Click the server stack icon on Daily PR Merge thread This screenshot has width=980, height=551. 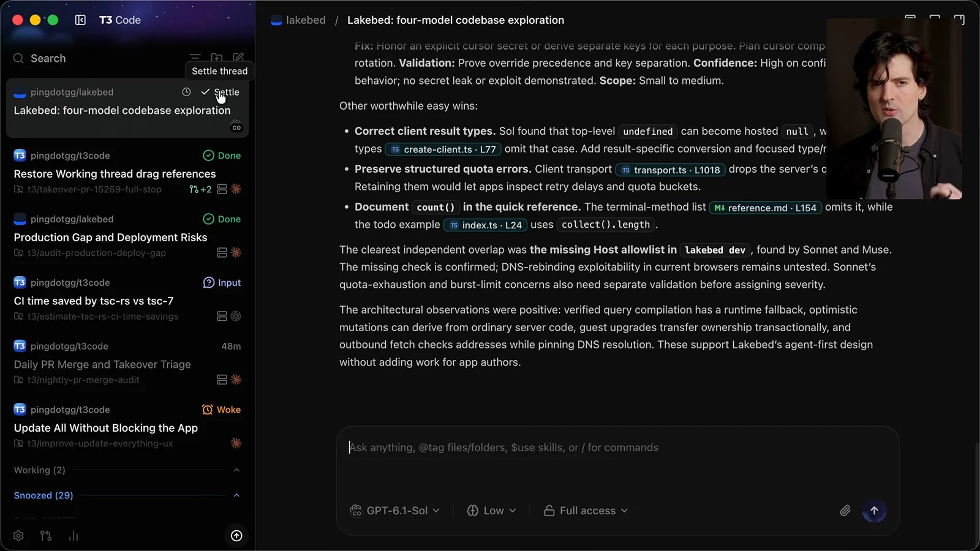[x=222, y=380]
